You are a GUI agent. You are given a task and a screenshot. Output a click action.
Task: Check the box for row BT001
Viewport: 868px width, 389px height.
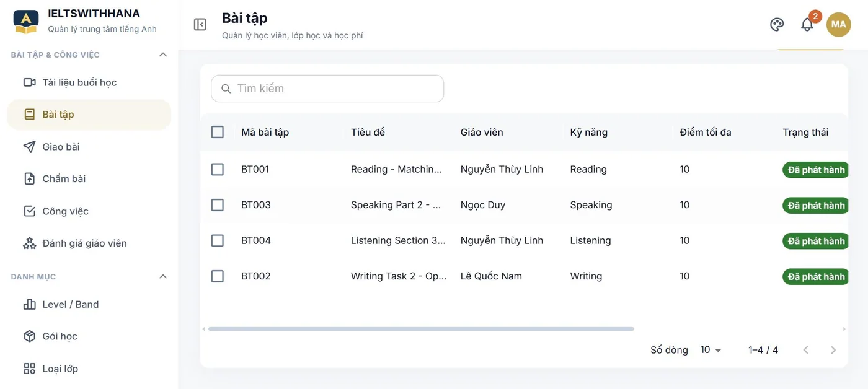218,169
